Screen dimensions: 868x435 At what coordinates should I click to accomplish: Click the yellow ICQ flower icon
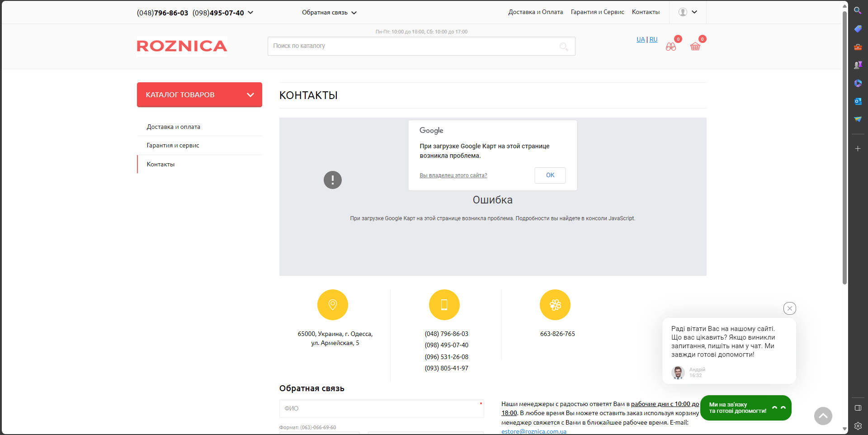click(x=555, y=305)
